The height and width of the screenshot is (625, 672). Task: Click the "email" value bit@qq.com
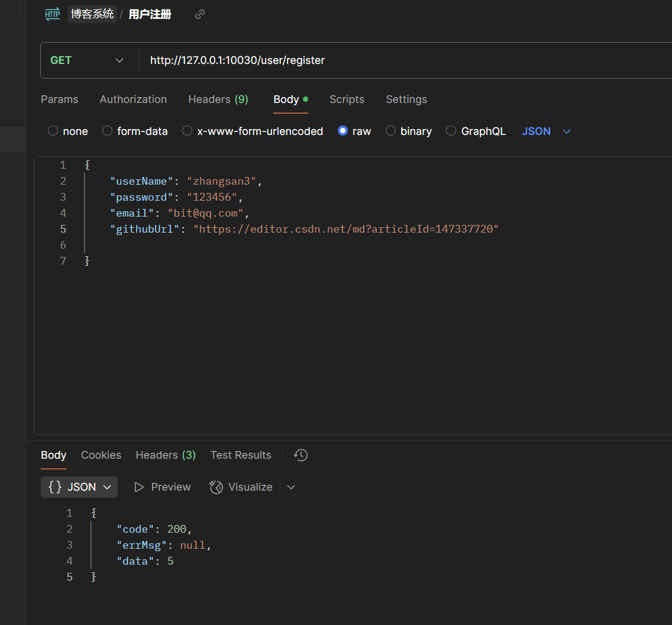click(205, 213)
